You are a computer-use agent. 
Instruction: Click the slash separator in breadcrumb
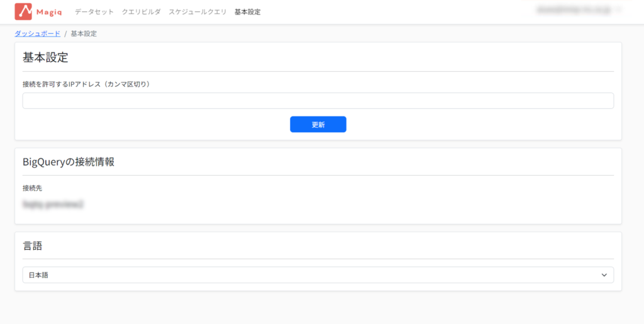pos(65,33)
